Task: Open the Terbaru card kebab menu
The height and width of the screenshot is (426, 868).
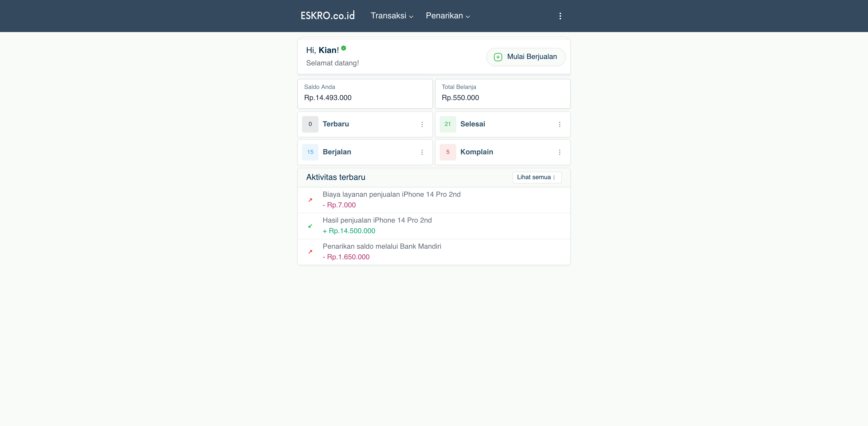Action: coord(422,124)
